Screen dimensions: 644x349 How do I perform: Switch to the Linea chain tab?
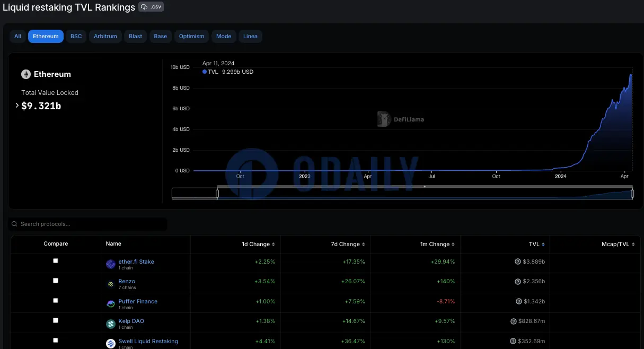pos(250,36)
